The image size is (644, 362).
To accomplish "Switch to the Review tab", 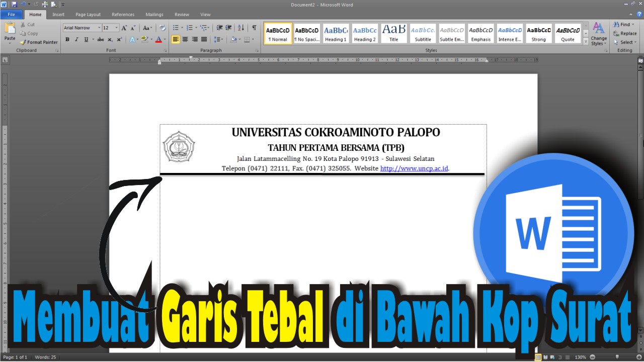I will tap(182, 15).
